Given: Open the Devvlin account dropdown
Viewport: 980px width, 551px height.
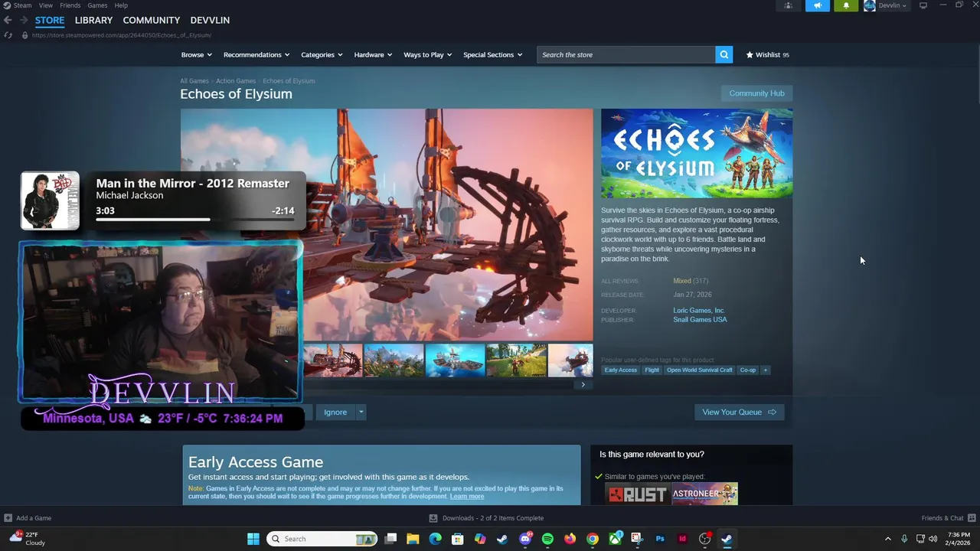Looking at the screenshot, I should click(x=893, y=5).
